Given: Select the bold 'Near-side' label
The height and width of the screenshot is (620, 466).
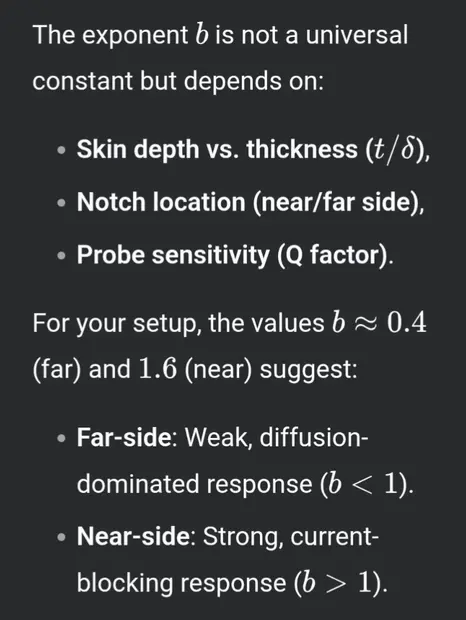Looking at the screenshot, I should pyautogui.click(x=134, y=536).
